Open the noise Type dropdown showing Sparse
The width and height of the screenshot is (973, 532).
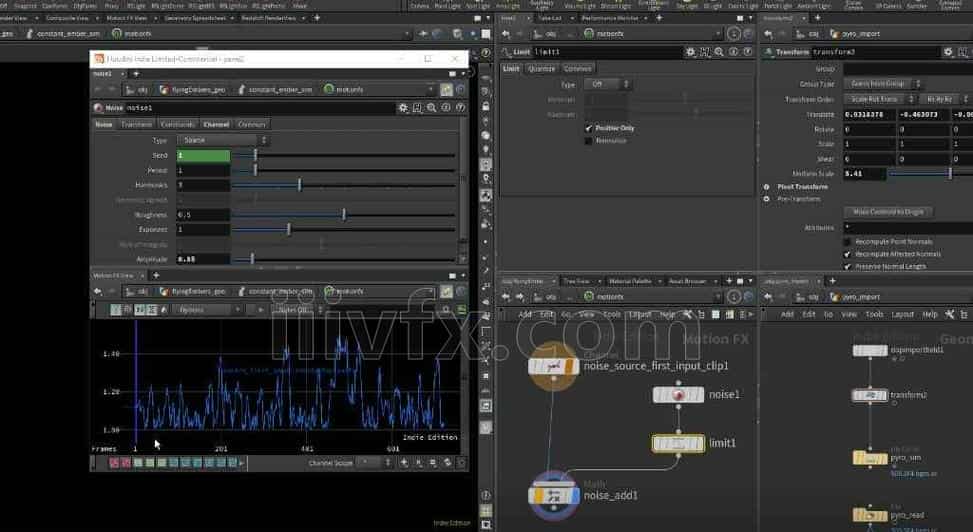click(223, 140)
